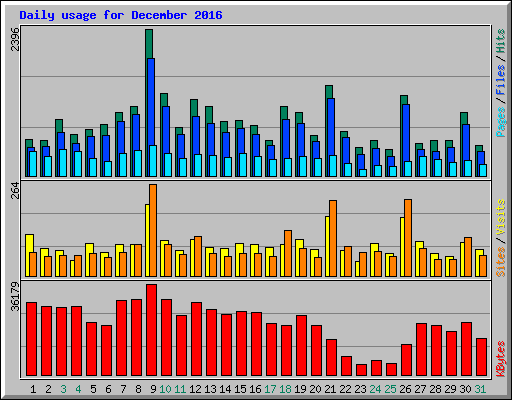Select day label 23 on the x-axis
The image size is (512, 400).
pyautogui.click(x=360, y=389)
